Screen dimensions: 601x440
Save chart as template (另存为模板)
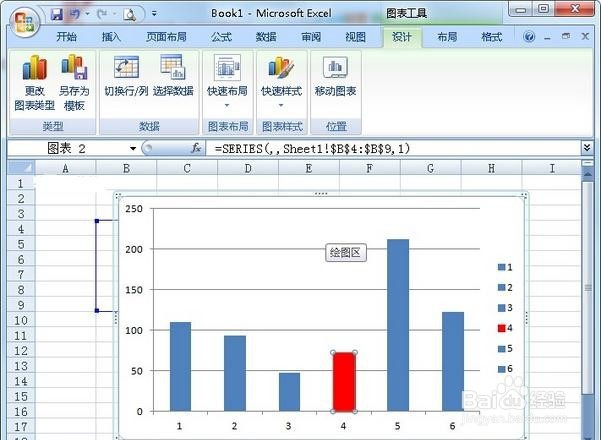tap(74, 83)
